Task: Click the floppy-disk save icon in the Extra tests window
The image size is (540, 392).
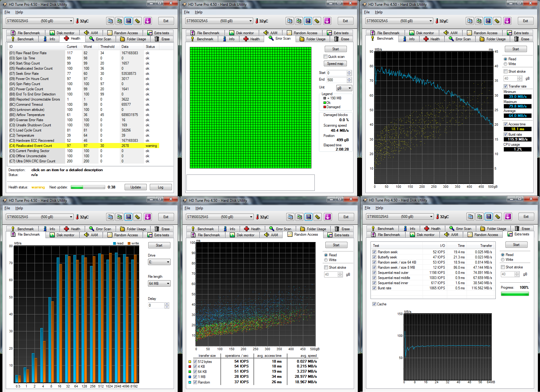Action: coord(488,217)
